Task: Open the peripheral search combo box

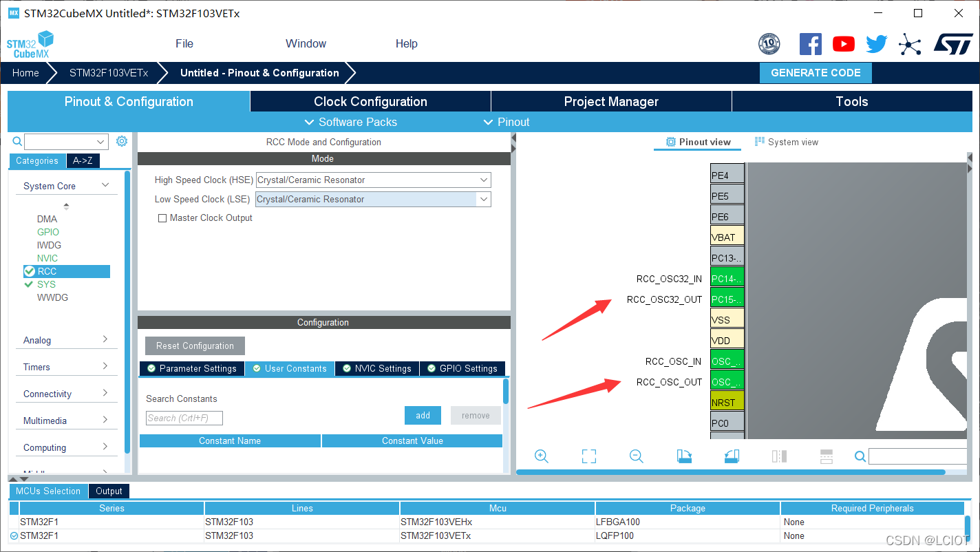Action: coord(66,142)
